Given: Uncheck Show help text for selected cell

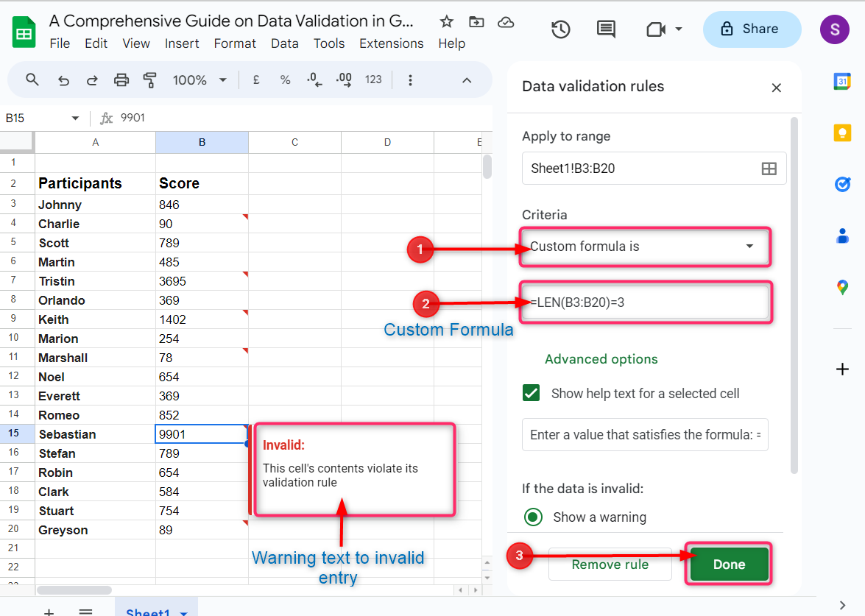Looking at the screenshot, I should click(531, 394).
